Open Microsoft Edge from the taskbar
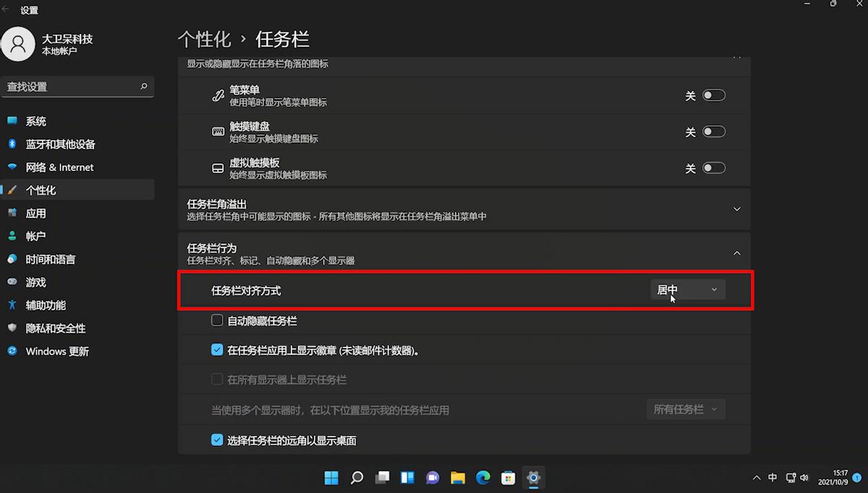This screenshot has height=493, width=868. point(483,478)
